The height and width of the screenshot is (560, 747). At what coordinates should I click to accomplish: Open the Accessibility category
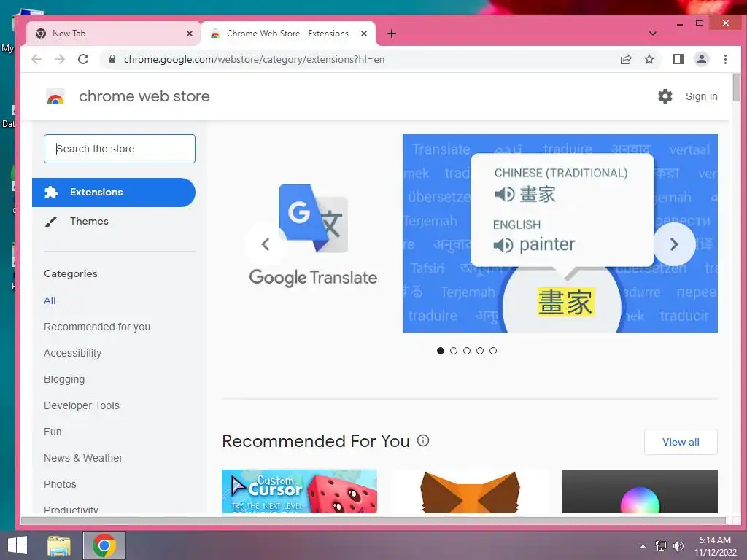click(x=72, y=353)
